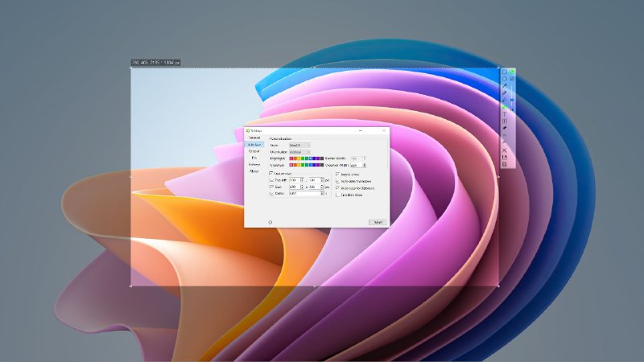Pick the pencil tool in the toolbar
Screen dimensions: 644x362
pyautogui.click(x=505, y=93)
